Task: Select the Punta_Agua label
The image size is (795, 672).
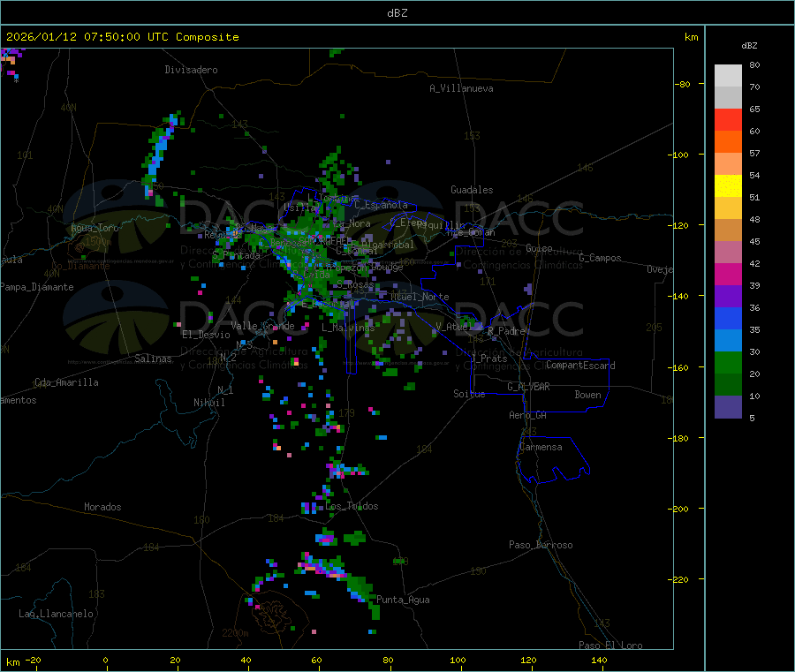Action: point(403,600)
